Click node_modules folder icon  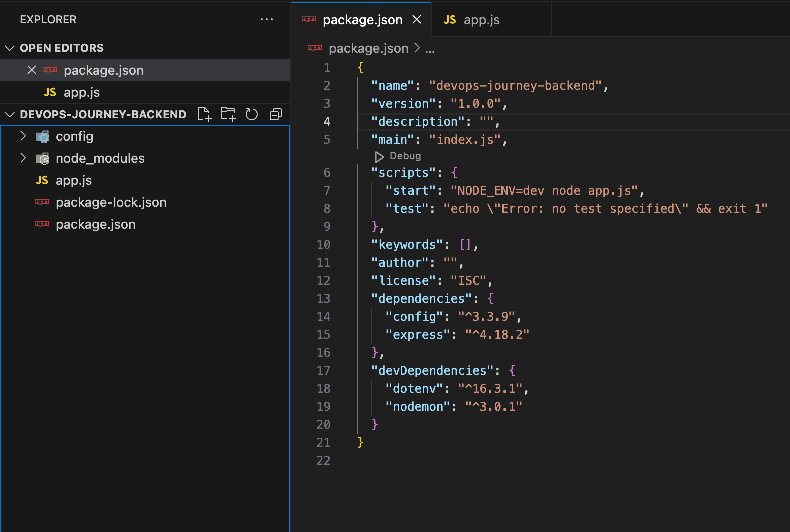[43, 158]
